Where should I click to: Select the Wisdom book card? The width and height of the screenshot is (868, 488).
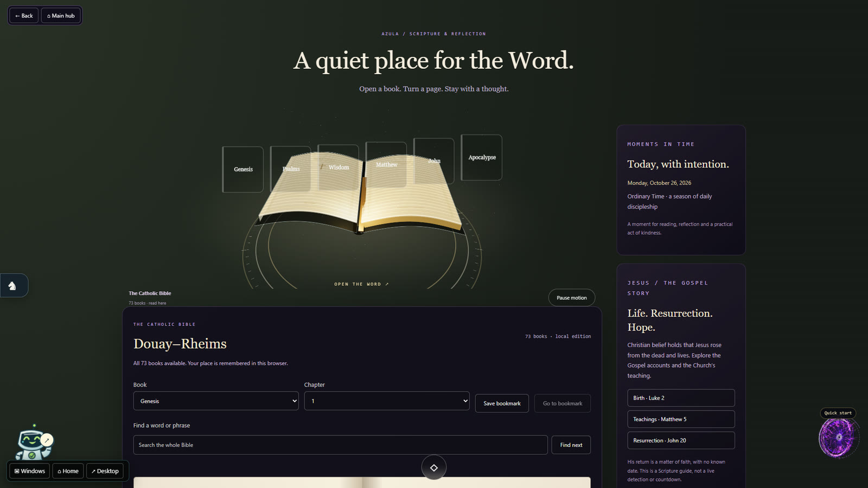(x=339, y=167)
